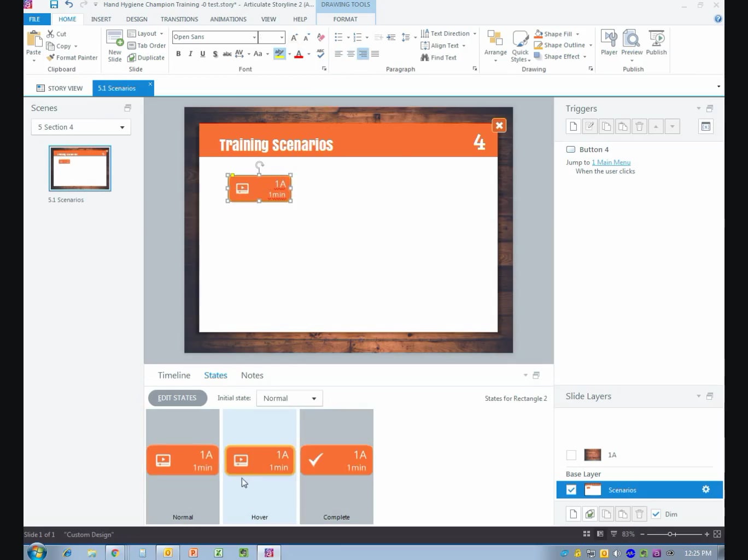Switch to the Notes panel tab

(252, 375)
